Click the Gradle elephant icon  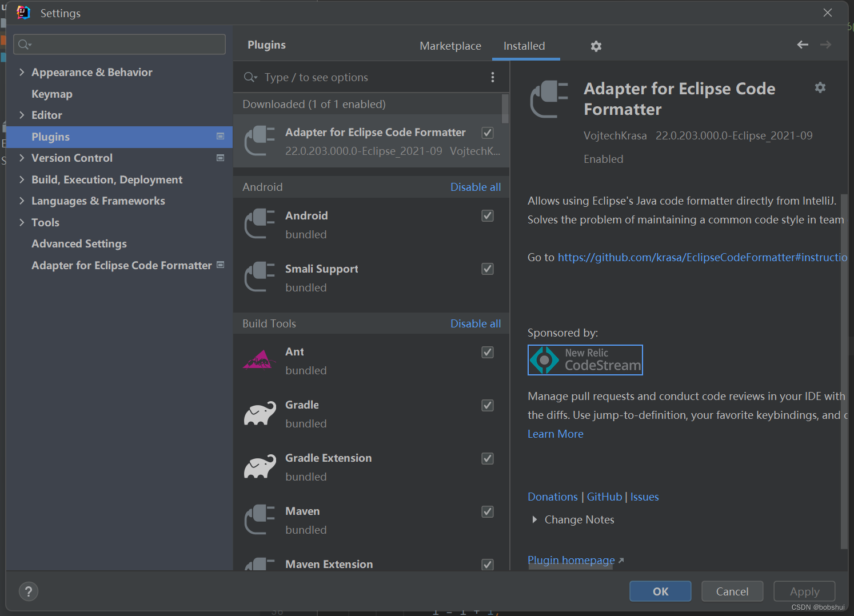[260, 414]
